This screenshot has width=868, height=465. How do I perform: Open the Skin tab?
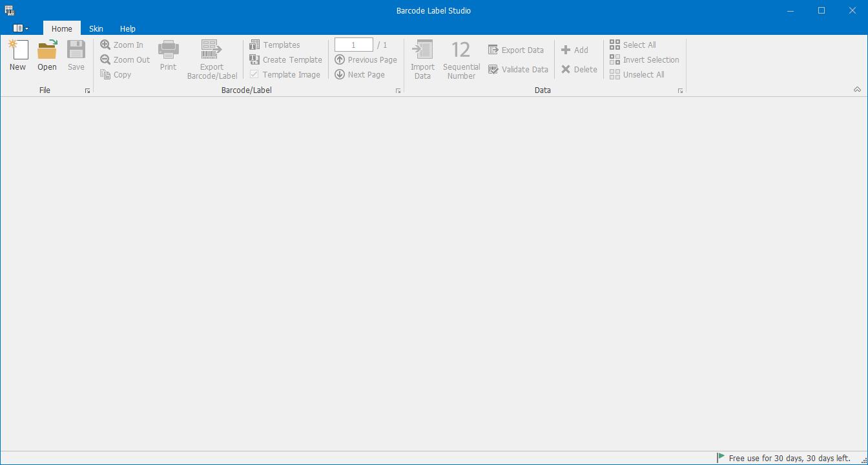(96, 28)
